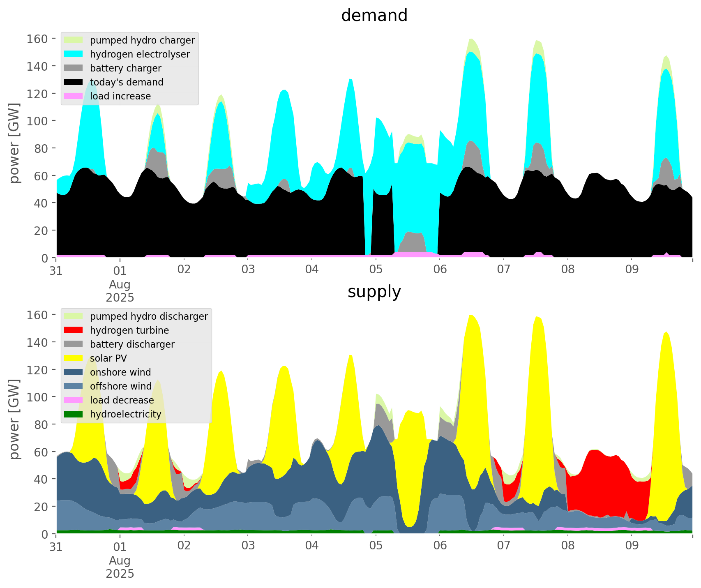Select the 'battery discharger' legend label
This screenshot has height=588, width=701.
[132, 344]
